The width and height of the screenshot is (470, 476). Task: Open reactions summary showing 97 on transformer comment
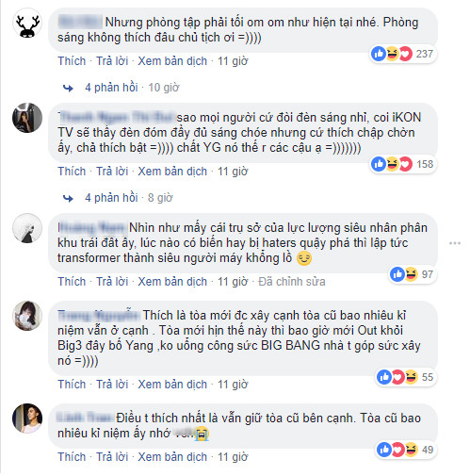pyautogui.click(x=413, y=274)
